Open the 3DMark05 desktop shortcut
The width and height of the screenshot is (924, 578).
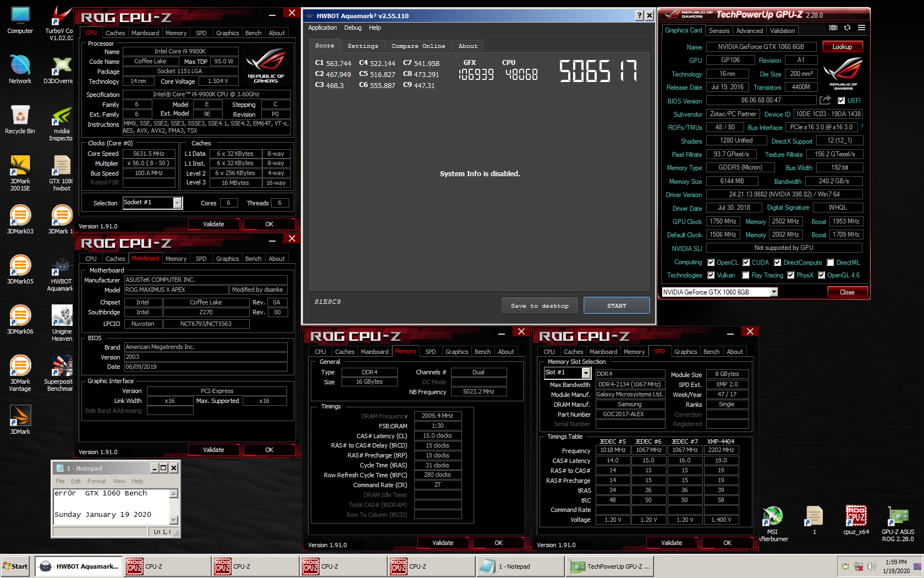[20, 269]
